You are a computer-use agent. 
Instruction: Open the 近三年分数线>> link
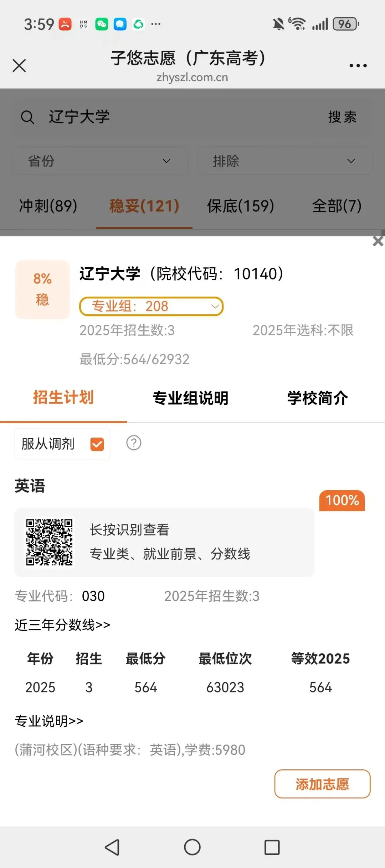63,625
